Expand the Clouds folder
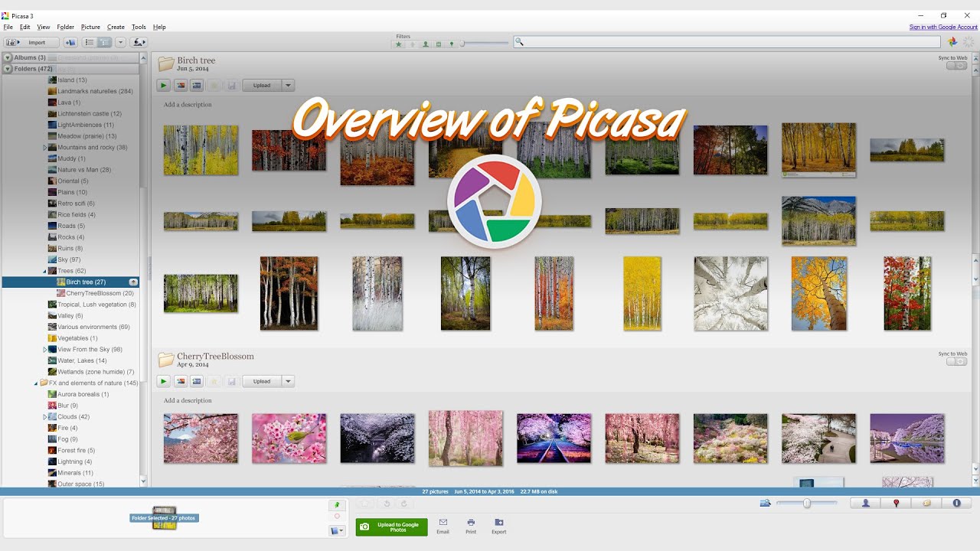This screenshot has width=980, height=551. point(45,417)
